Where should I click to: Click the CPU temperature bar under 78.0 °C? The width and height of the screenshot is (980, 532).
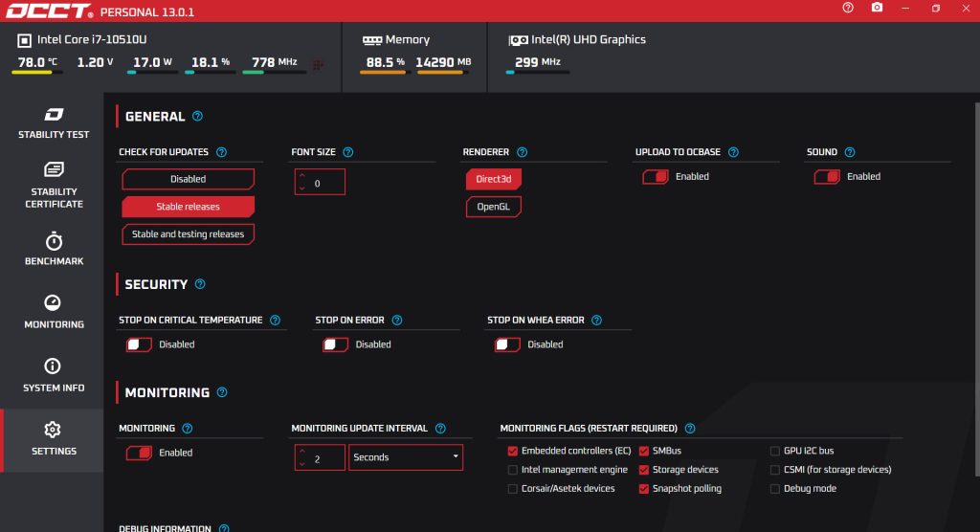[37, 73]
